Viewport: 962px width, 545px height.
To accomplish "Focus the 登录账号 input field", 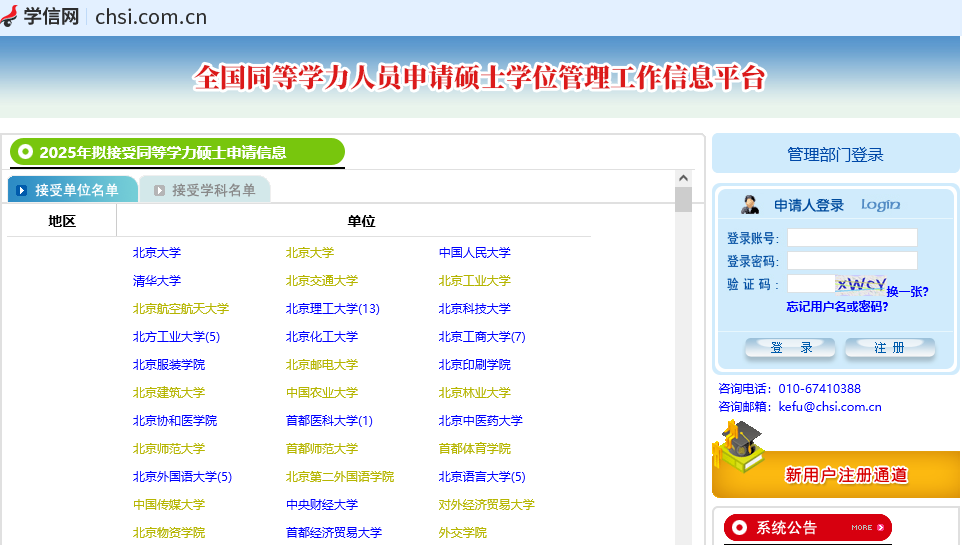I will (852, 238).
